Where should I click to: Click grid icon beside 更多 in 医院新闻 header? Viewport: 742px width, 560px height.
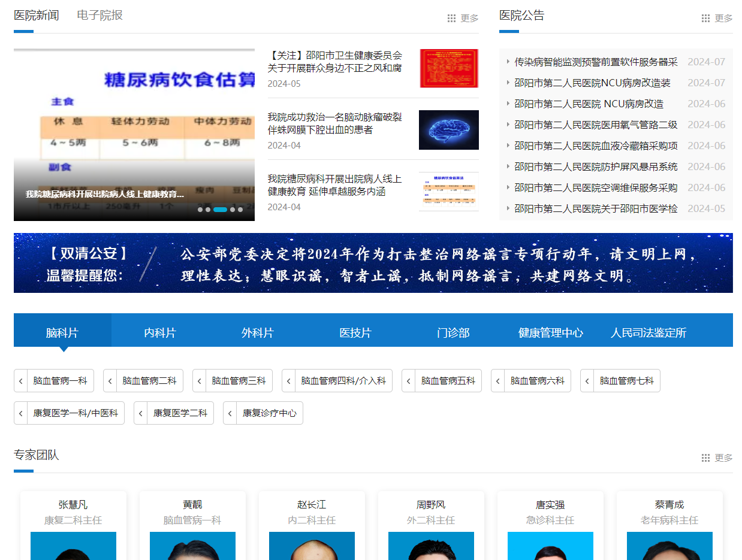pyautogui.click(x=452, y=19)
